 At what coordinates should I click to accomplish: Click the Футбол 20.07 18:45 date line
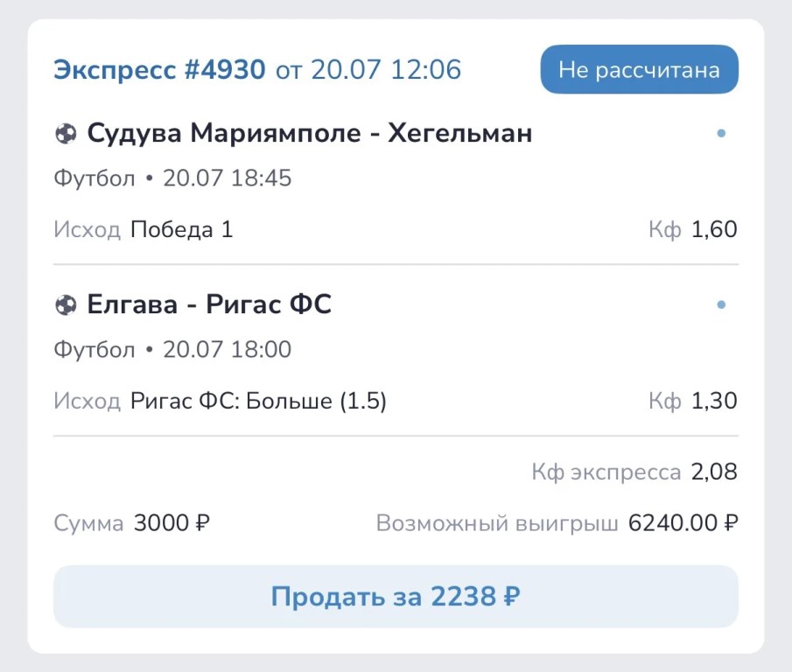click(x=172, y=178)
